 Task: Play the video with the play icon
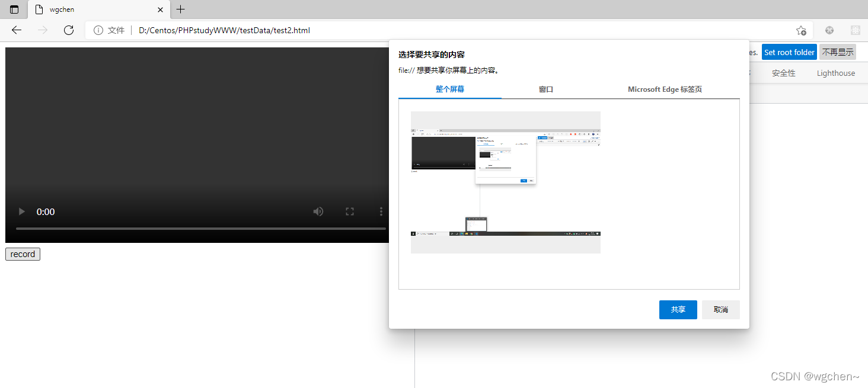tap(22, 211)
